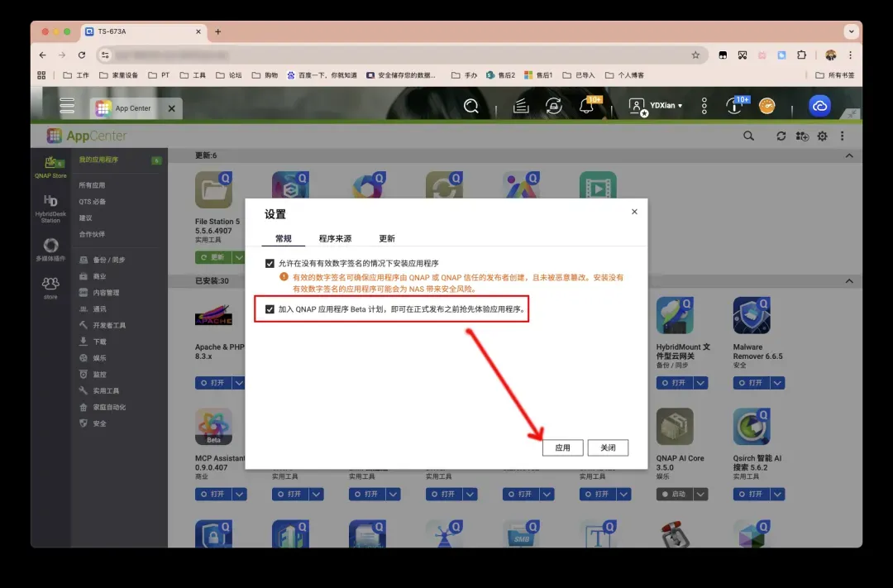This screenshot has height=588, width=893.
Task: Click the 关闭 button in dialog
Action: coord(608,447)
